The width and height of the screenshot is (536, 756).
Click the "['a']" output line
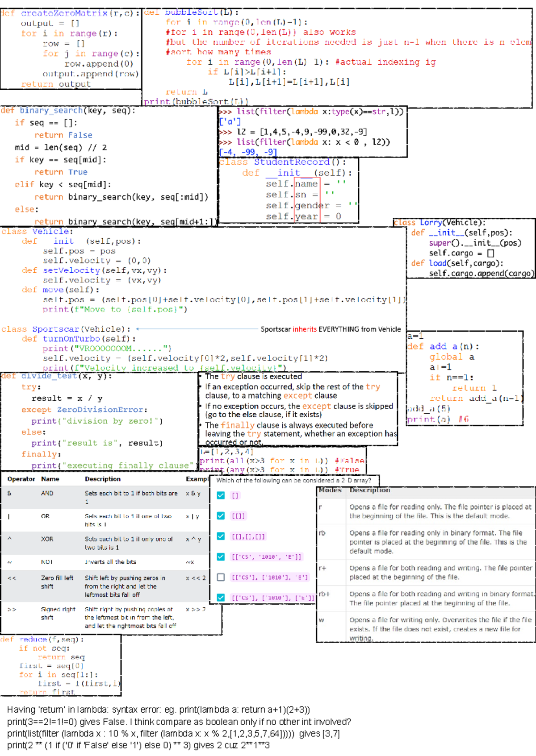point(230,121)
